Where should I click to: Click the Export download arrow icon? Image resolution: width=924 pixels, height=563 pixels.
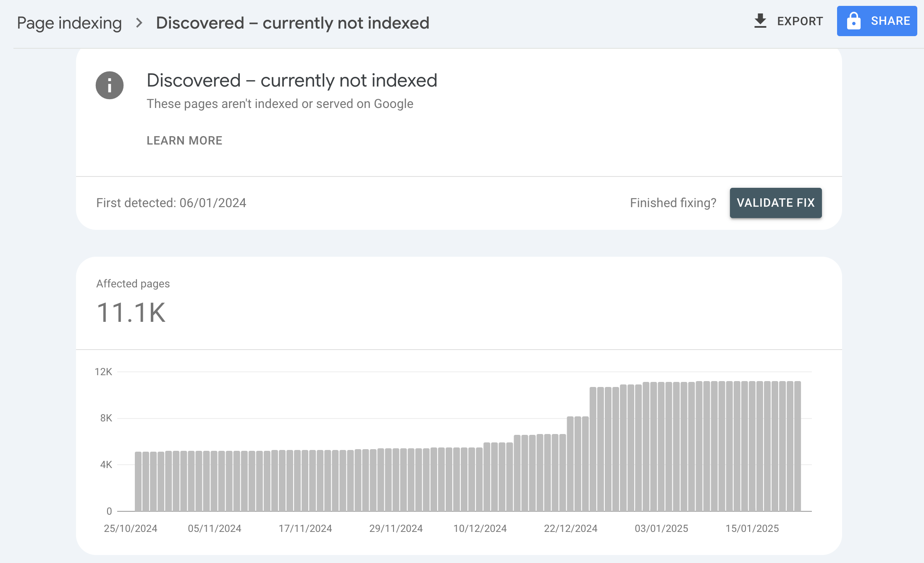pos(760,21)
